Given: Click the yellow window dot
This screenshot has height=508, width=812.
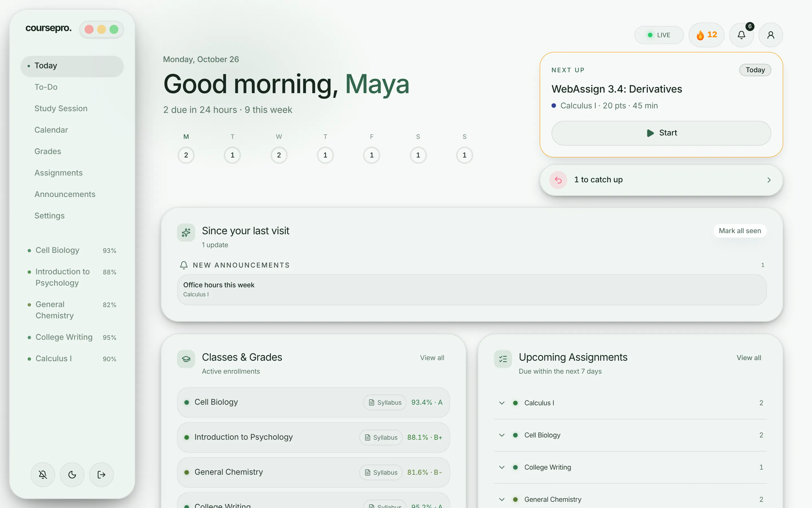Looking at the screenshot, I should point(101,29).
